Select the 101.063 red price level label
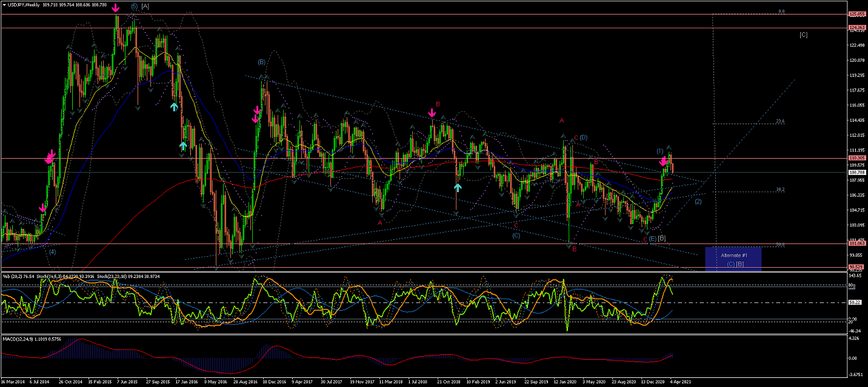 click(x=857, y=244)
